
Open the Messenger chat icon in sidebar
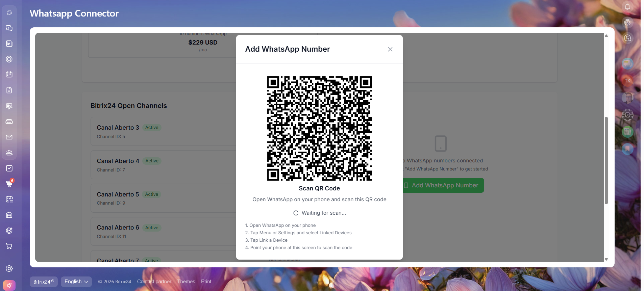click(9, 28)
